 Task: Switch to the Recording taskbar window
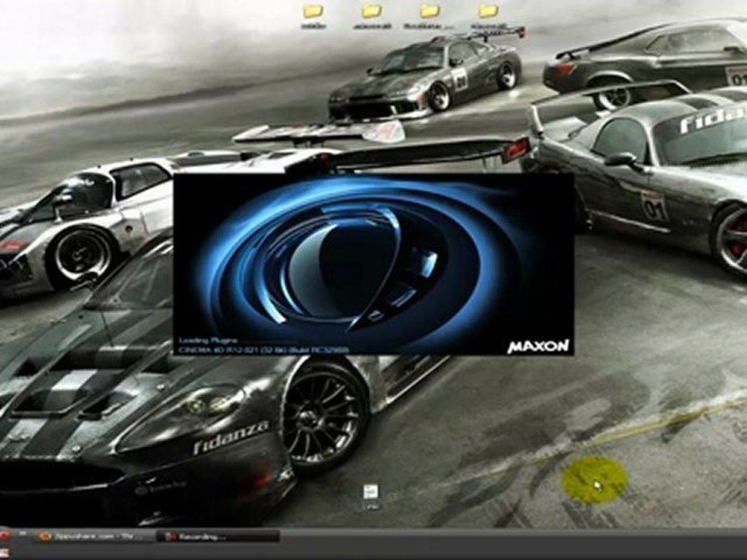[x=218, y=537]
